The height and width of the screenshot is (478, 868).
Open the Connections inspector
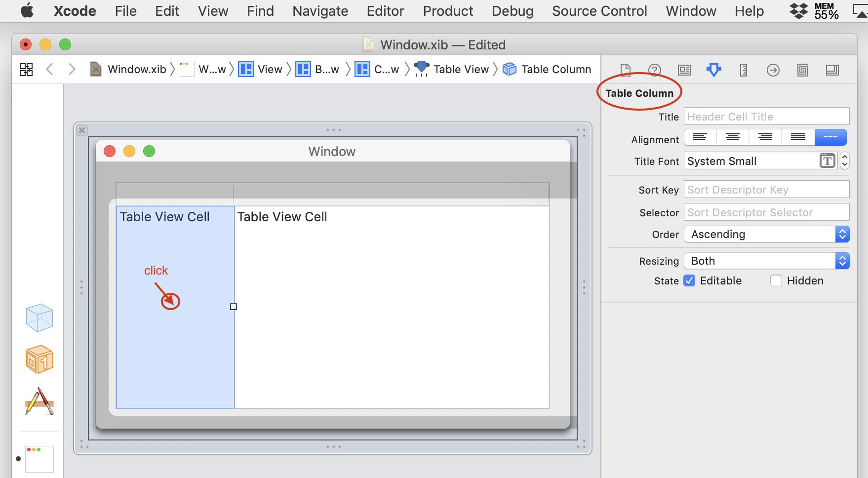point(773,70)
